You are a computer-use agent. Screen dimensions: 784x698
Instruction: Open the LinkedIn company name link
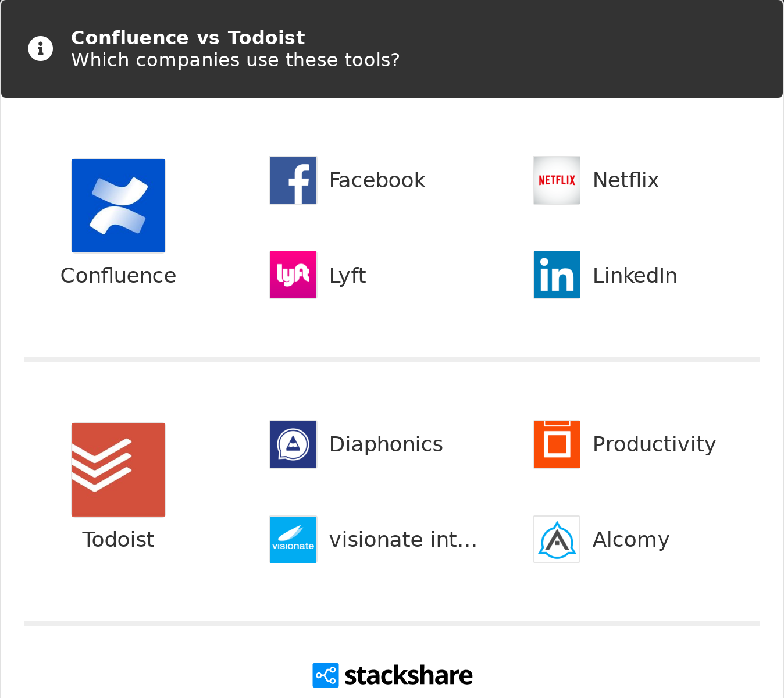pos(635,276)
